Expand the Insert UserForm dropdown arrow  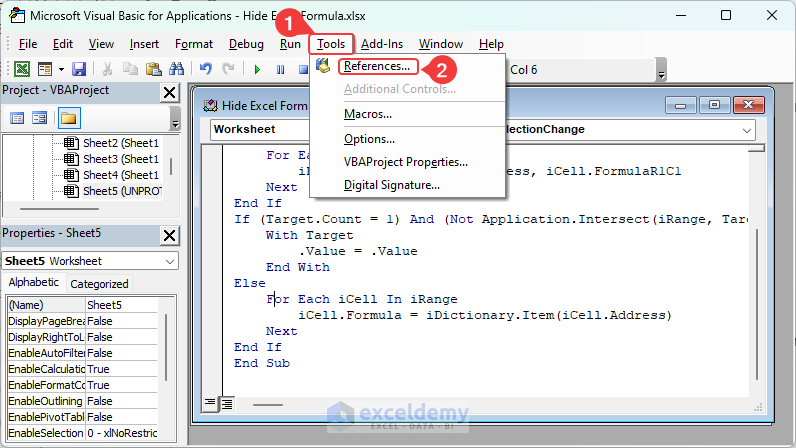(61, 69)
